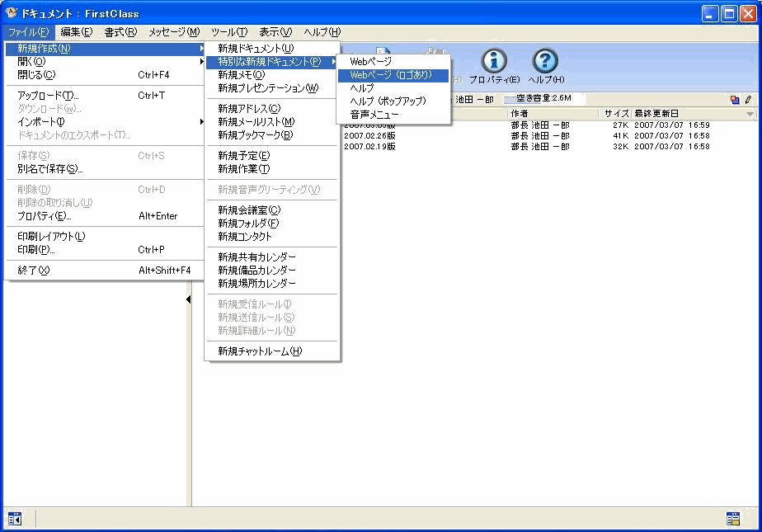Click the FirstClass title bar app icon
Image resolution: width=762 pixels, height=532 pixels.
tap(12, 13)
